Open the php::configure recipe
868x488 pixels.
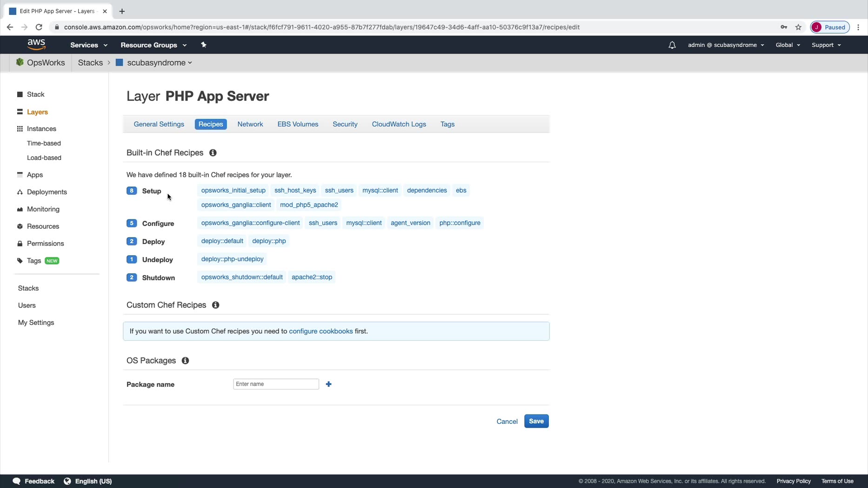(460, 223)
